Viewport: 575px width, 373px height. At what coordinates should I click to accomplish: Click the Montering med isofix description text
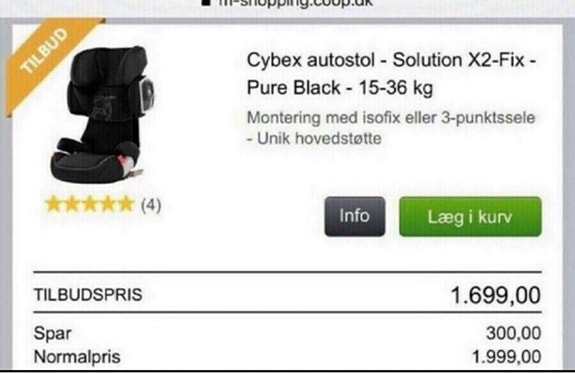point(391,118)
